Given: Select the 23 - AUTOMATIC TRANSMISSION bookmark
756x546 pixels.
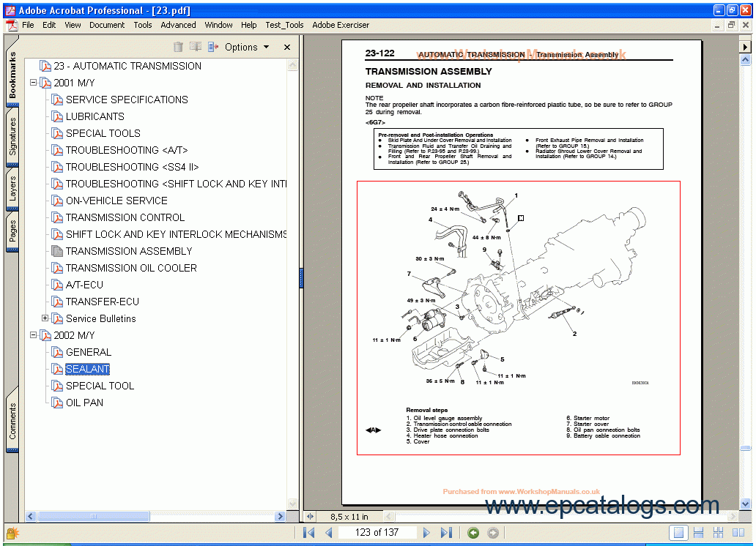Looking at the screenshot, I should point(127,66).
